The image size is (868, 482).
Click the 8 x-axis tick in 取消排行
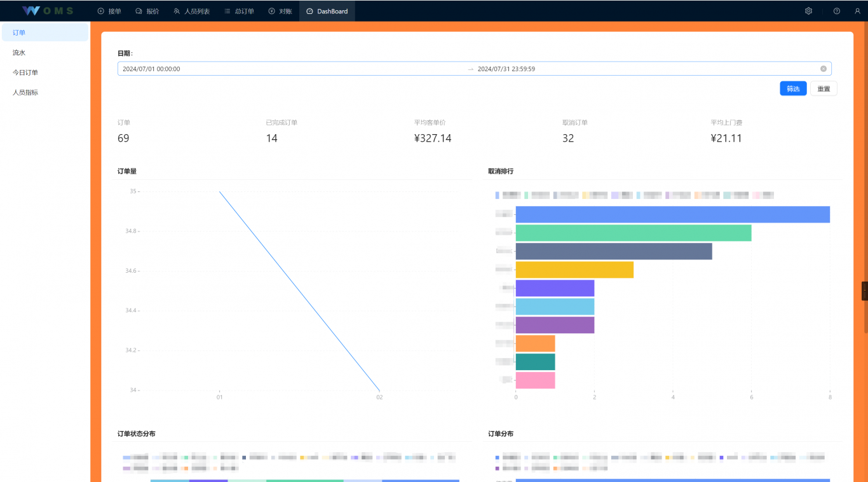(x=830, y=397)
